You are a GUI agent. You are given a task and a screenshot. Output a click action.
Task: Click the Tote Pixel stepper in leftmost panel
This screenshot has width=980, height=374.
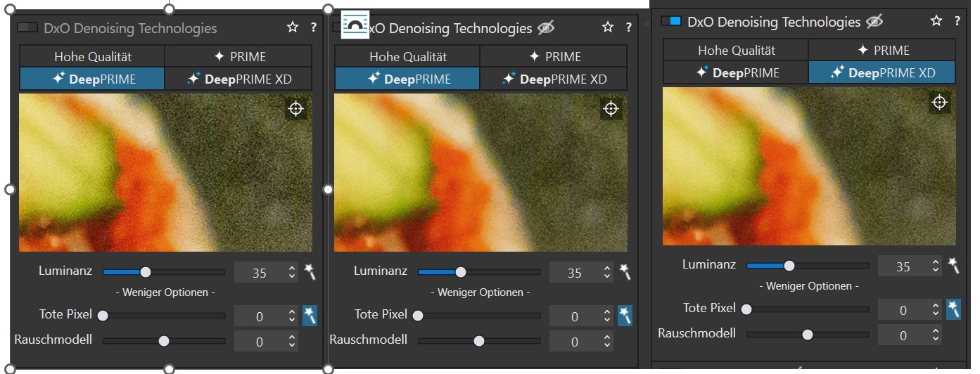point(292,316)
